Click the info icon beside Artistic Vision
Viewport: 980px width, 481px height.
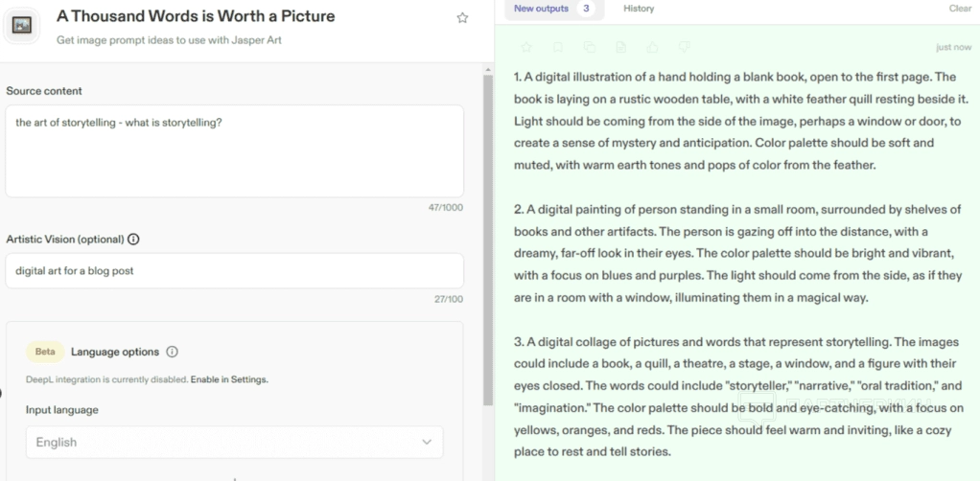tap(133, 240)
